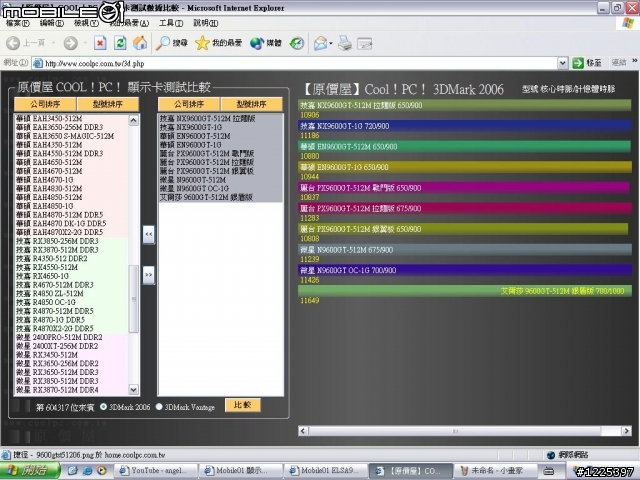
Task: Click the chart scrollbar right arrow
Action: 627,431
